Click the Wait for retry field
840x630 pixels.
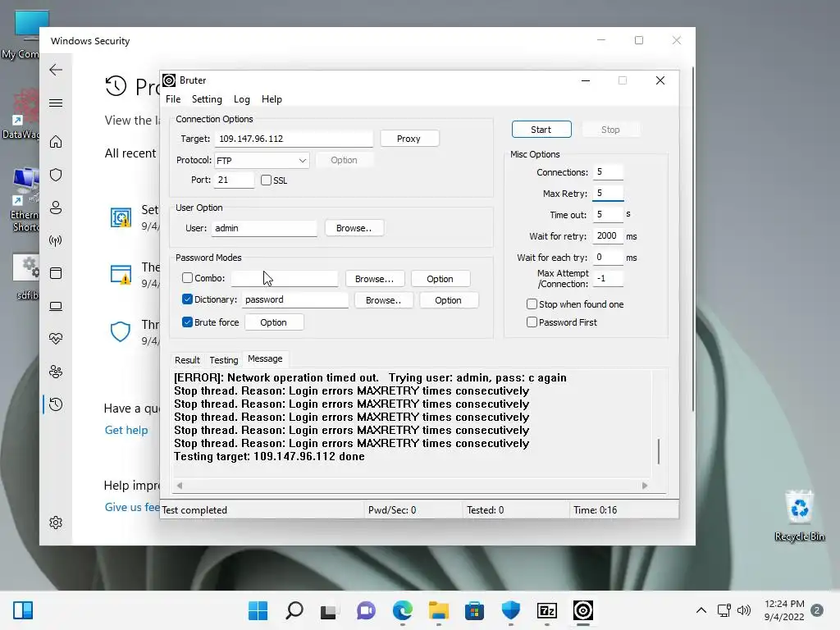click(x=608, y=235)
